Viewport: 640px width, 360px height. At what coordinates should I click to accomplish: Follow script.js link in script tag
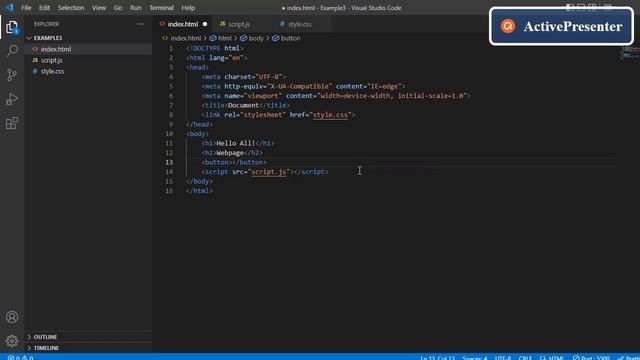point(269,172)
